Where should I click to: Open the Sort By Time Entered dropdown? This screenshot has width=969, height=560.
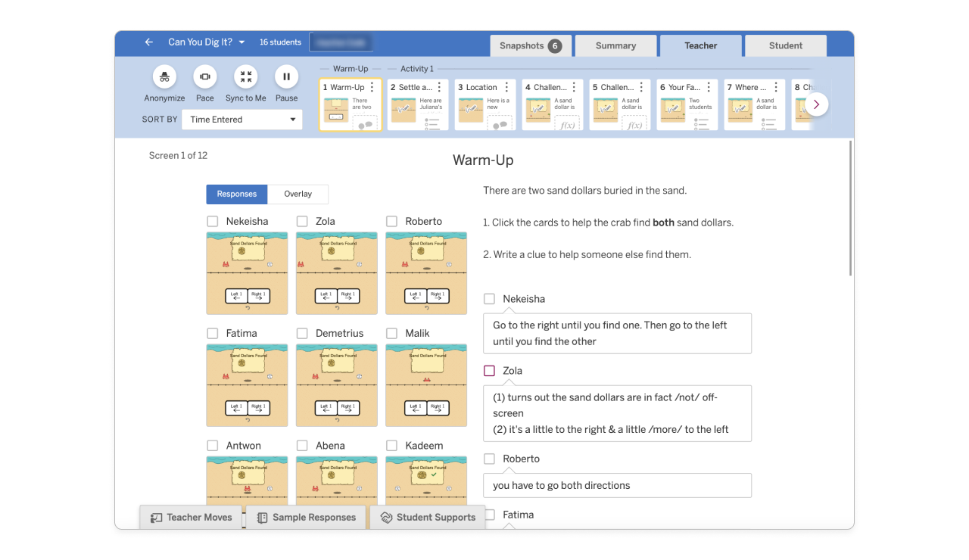242,120
